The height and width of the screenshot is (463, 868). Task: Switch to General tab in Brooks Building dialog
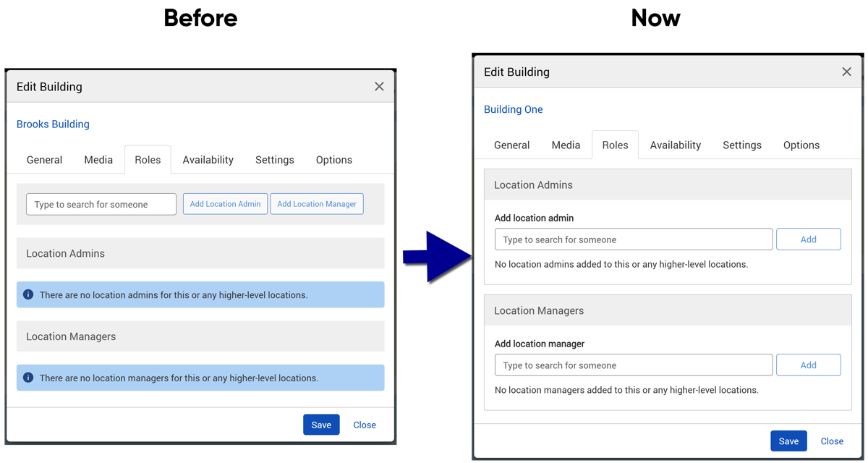coord(44,160)
